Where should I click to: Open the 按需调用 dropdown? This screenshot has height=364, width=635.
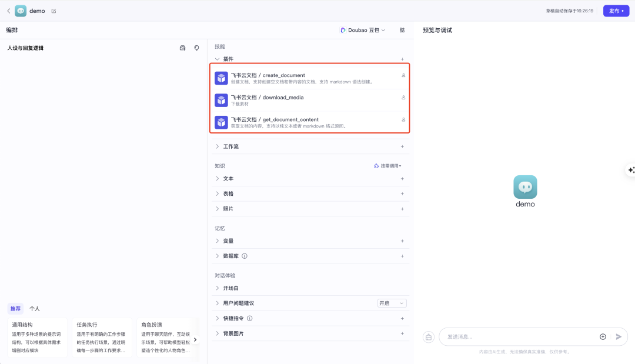(387, 166)
